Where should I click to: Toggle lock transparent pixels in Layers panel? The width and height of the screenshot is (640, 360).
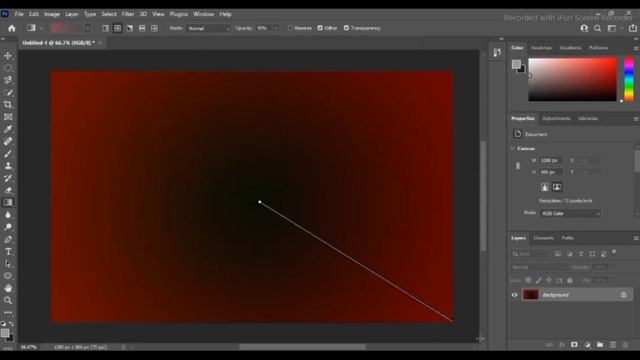pos(528,280)
